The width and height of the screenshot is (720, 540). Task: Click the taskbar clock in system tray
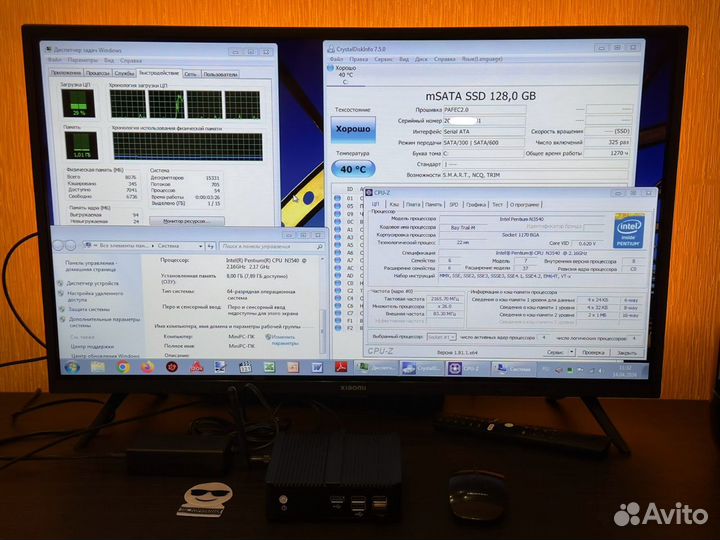[624, 371]
